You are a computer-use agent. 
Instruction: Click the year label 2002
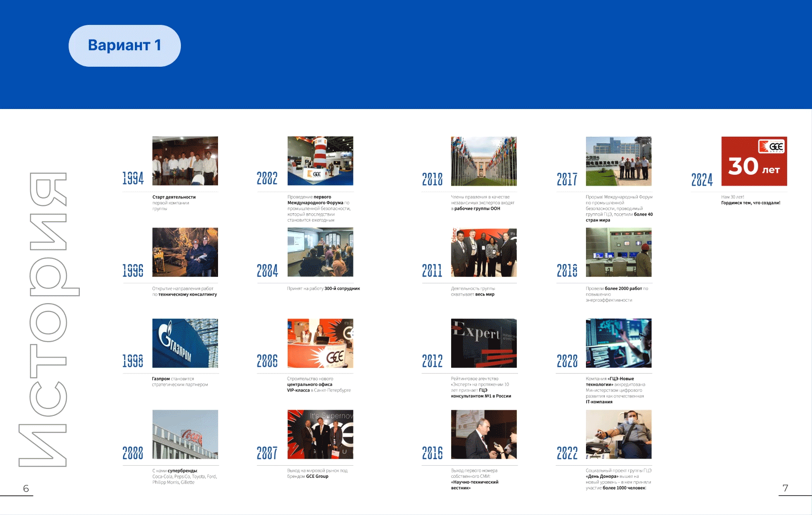pos(267,178)
